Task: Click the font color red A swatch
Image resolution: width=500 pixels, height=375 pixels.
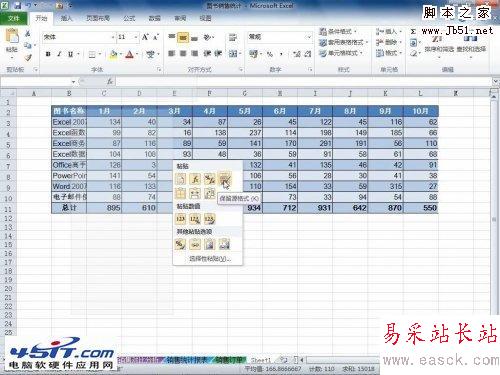Action: pyautogui.click(x=129, y=54)
